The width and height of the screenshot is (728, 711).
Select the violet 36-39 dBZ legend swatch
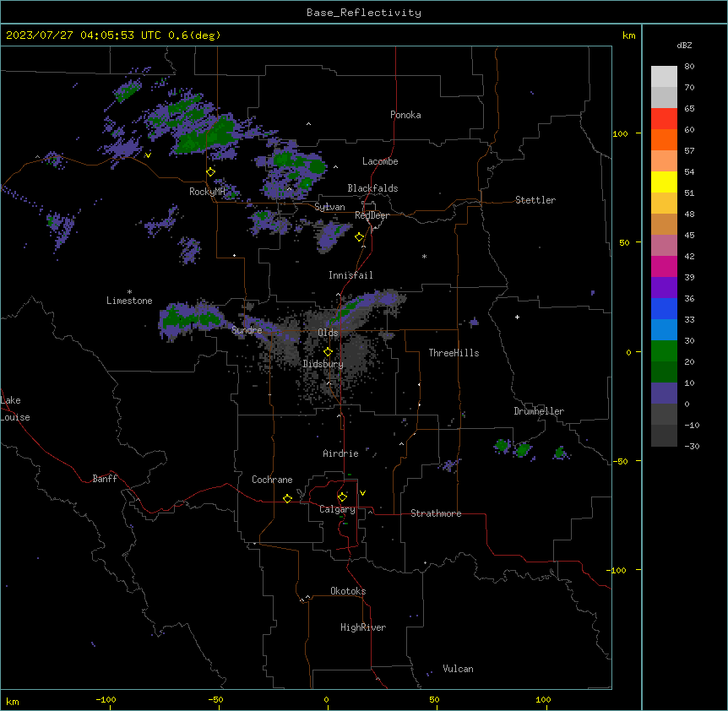pyautogui.click(x=664, y=288)
